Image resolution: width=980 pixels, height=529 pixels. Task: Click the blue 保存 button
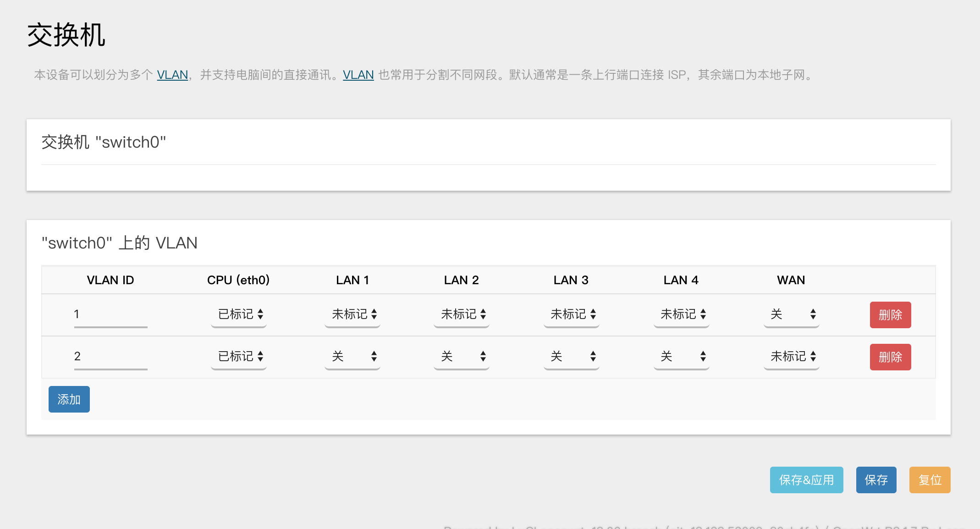(876, 480)
